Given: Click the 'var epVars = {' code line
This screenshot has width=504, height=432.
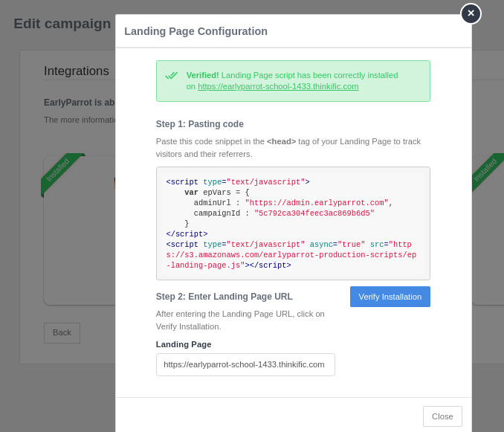Looking at the screenshot, I should 216,193.
